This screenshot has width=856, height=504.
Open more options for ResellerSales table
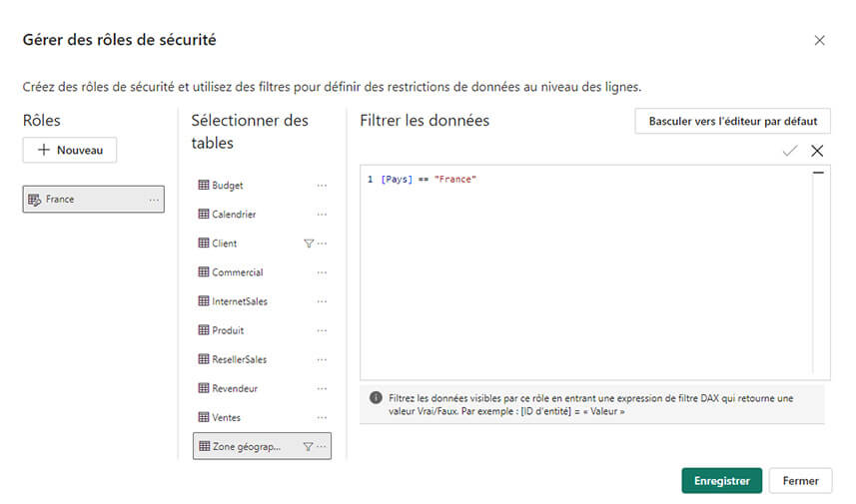tap(322, 359)
